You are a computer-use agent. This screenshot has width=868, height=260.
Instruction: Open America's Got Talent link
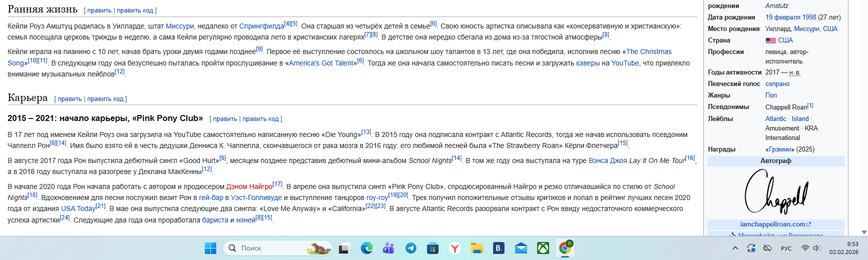[321, 63]
